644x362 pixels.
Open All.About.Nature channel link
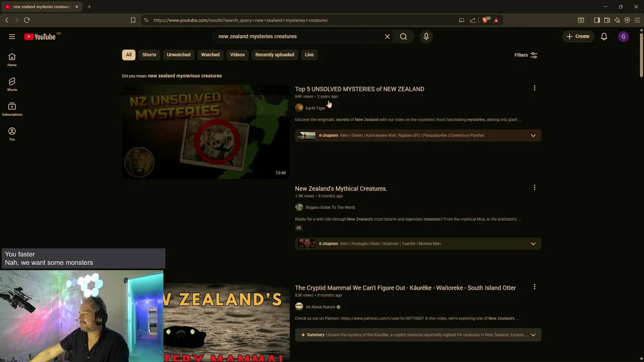[320, 307]
